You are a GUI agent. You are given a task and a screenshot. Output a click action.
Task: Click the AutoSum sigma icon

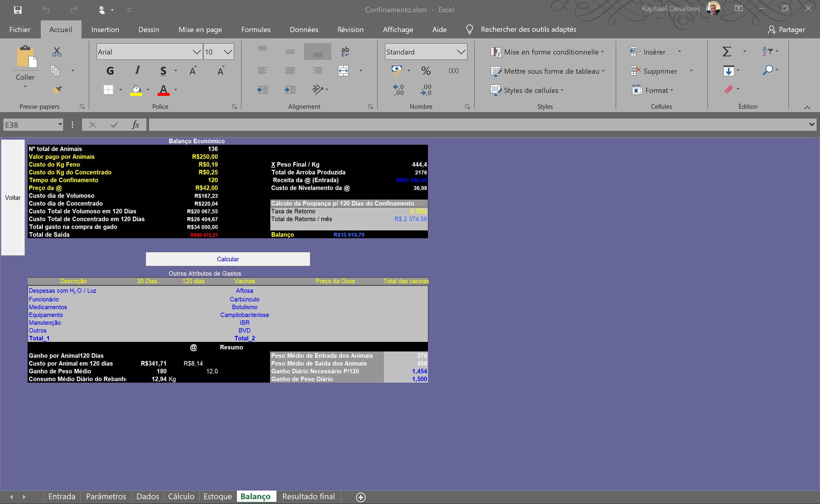tap(727, 52)
